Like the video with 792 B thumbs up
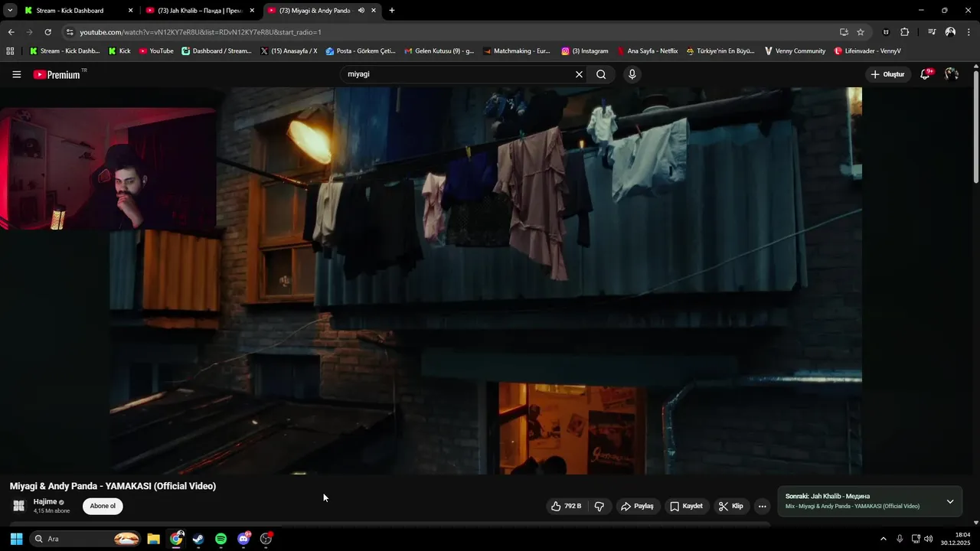Screen dimensions: 980x551 567,506
